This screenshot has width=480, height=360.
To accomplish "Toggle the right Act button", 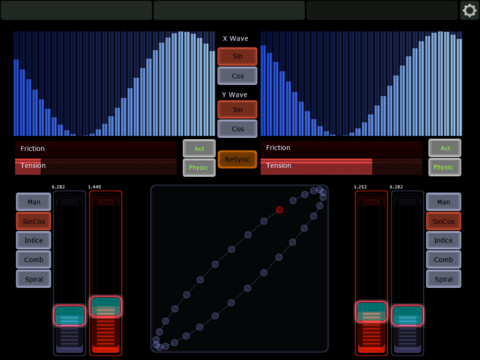I will point(445,148).
